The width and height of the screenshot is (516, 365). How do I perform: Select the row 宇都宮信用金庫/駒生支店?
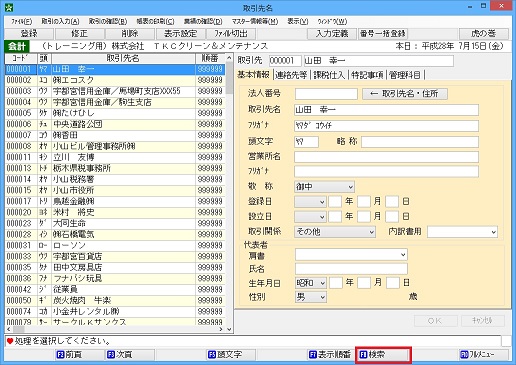tap(115, 102)
